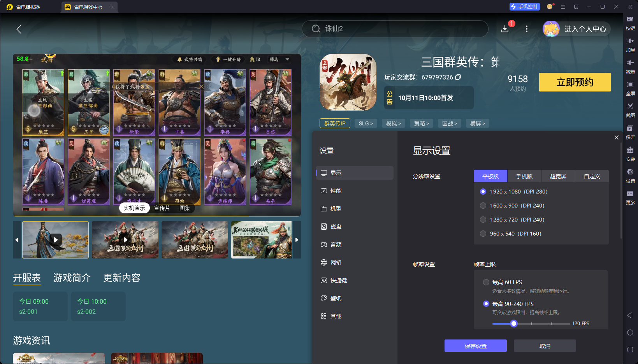The width and height of the screenshot is (638, 364).
Task: Open the three-dot more options menu
Action: click(527, 29)
